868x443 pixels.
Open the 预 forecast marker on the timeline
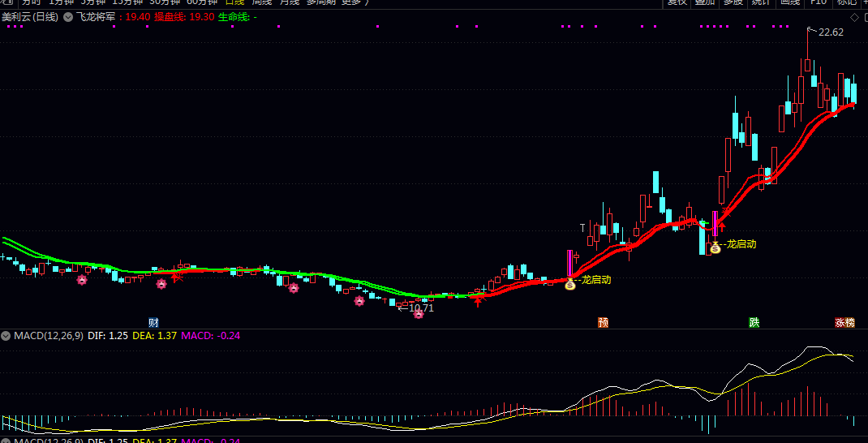603,322
